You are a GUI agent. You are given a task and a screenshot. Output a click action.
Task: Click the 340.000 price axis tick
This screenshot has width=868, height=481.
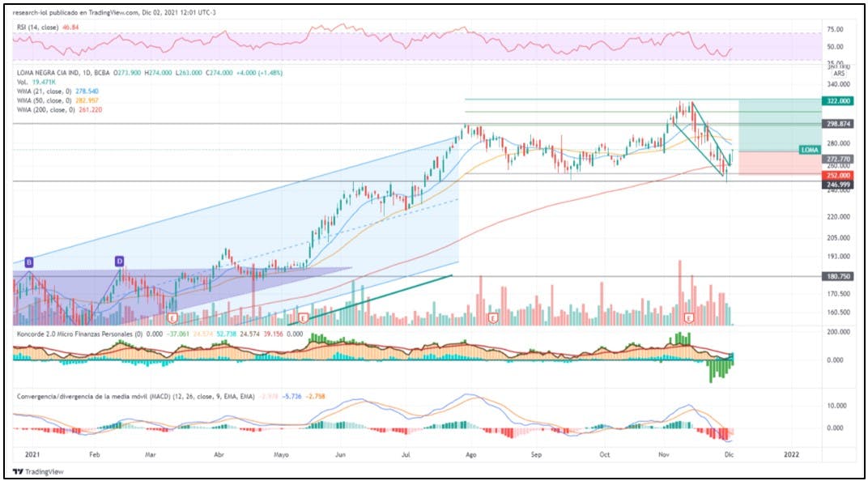click(839, 84)
